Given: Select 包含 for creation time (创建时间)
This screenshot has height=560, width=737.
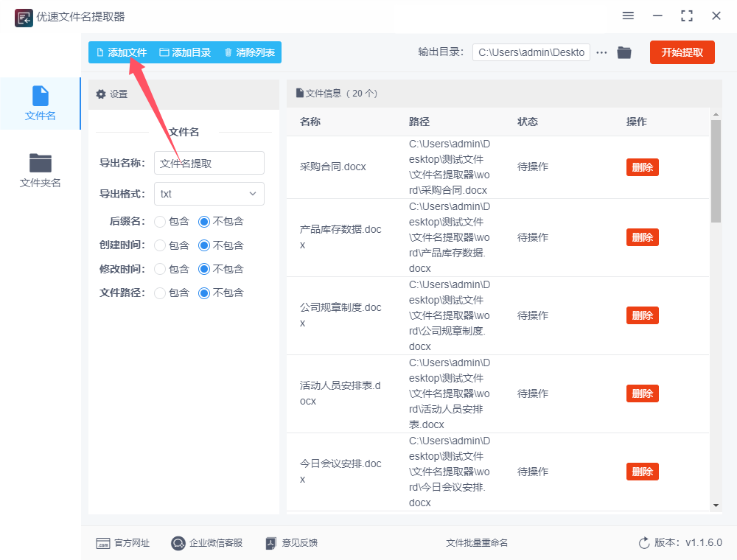Looking at the screenshot, I should [160, 245].
